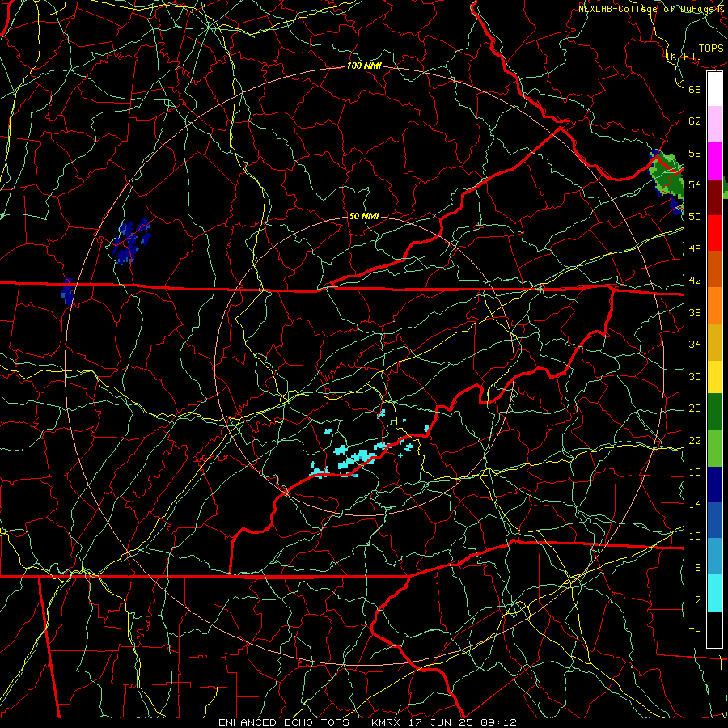Click the 22 value on the legend
Image resolution: width=728 pixels, height=728 pixels.
pos(695,441)
